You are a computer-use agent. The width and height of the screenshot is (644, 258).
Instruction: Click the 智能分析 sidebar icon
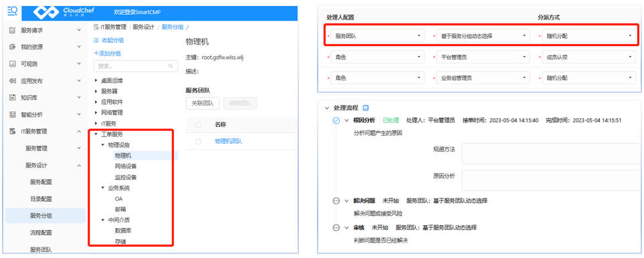12,114
